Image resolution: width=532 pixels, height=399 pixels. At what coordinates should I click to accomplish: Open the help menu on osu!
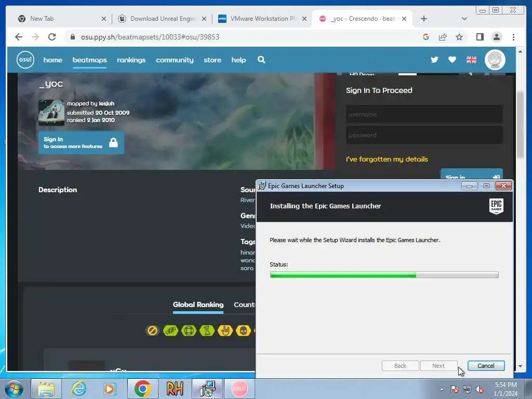point(238,60)
